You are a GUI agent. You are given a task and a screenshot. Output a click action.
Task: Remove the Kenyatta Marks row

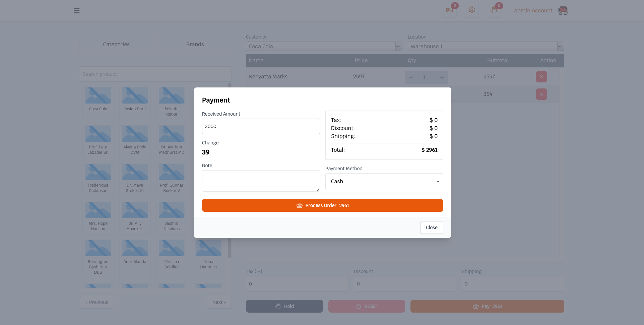pos(541,77)
